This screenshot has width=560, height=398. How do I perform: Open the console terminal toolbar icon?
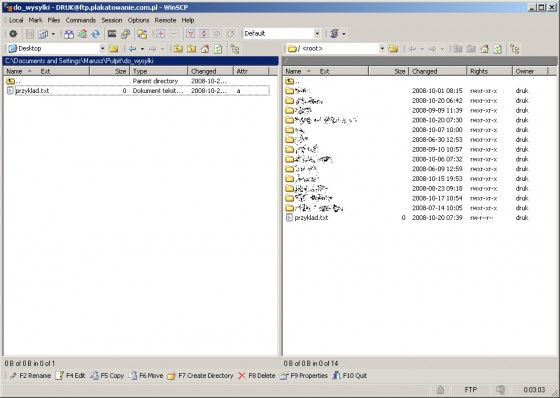pyautogui.click(x=112, y=34)
